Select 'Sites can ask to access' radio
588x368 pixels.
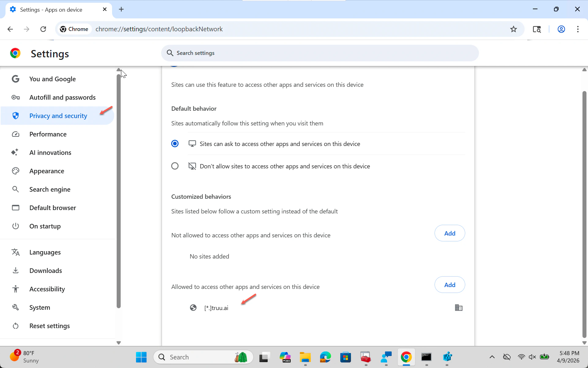pyautogui.click(x=175, y=144)
